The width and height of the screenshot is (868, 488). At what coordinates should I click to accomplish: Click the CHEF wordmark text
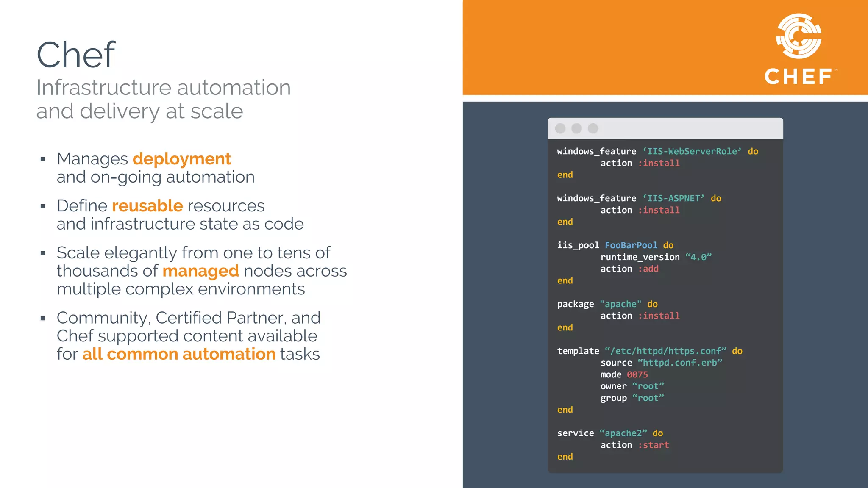point(798,77)
